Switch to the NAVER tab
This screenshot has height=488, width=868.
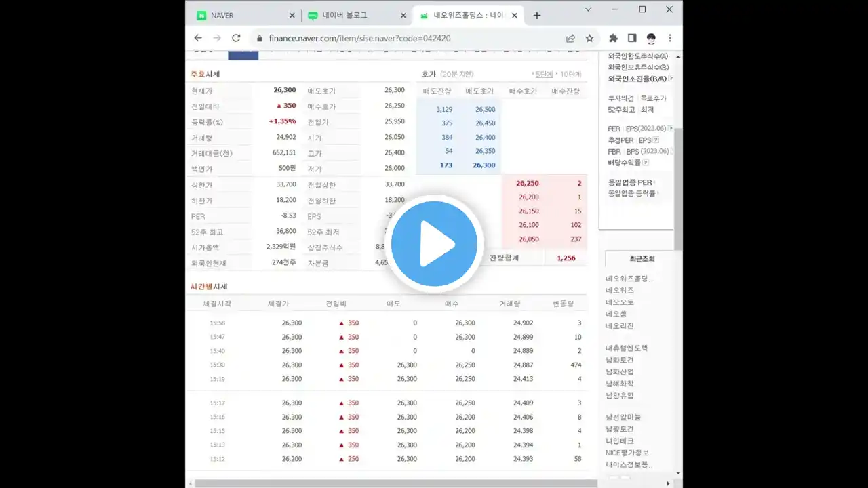point(245,15)
